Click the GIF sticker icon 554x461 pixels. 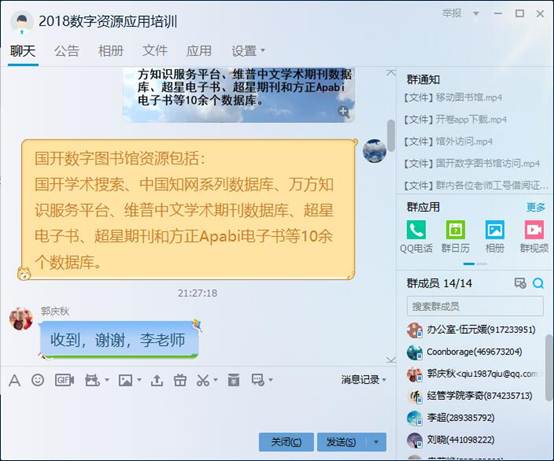point(64,380)
